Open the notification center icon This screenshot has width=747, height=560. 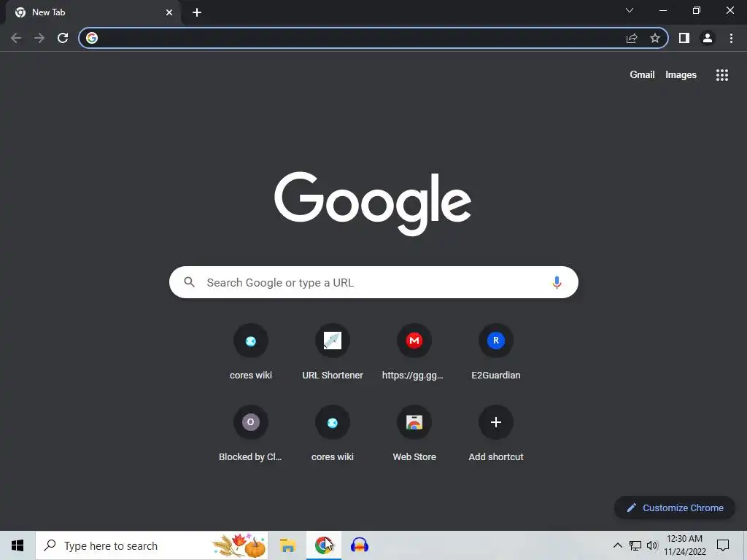coord(723,545)
